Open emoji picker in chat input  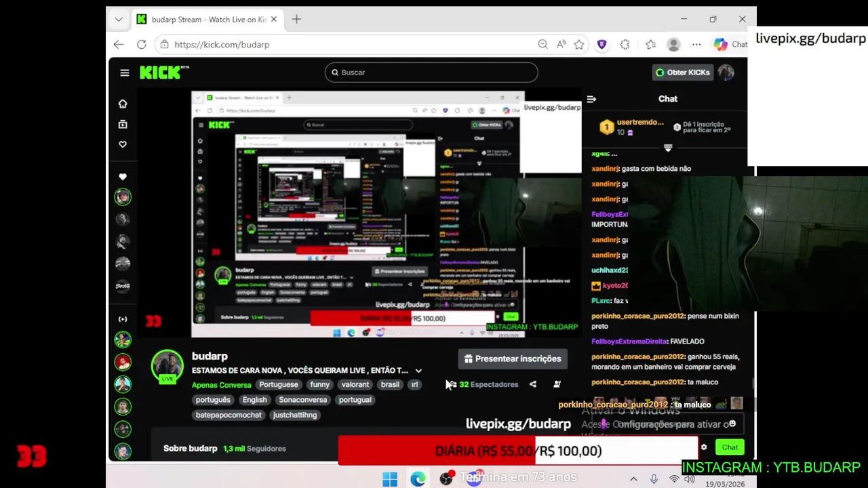coord(732,424)
